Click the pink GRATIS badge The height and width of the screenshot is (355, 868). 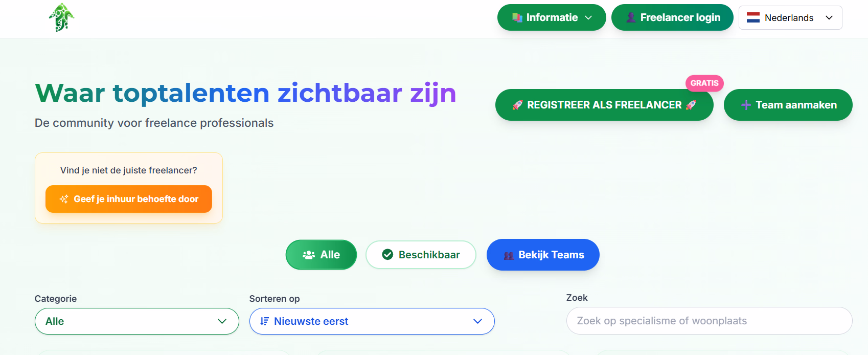[x=704, y=83]
